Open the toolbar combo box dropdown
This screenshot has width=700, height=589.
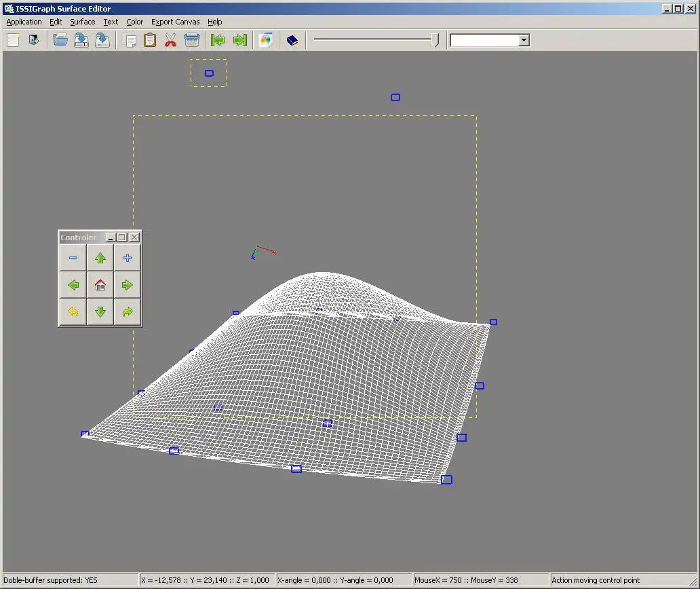tap(524, 41)
